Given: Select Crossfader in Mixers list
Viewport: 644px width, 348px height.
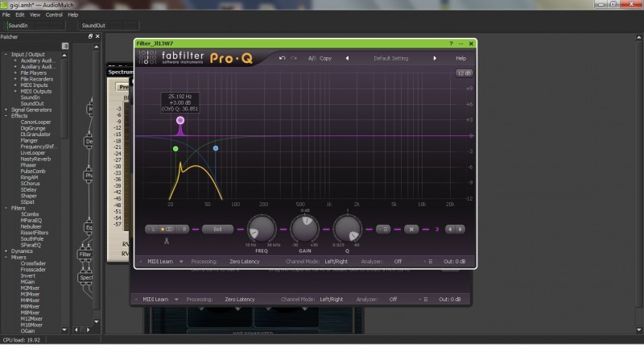Looking at the screenshot, I should click(33, 263).
